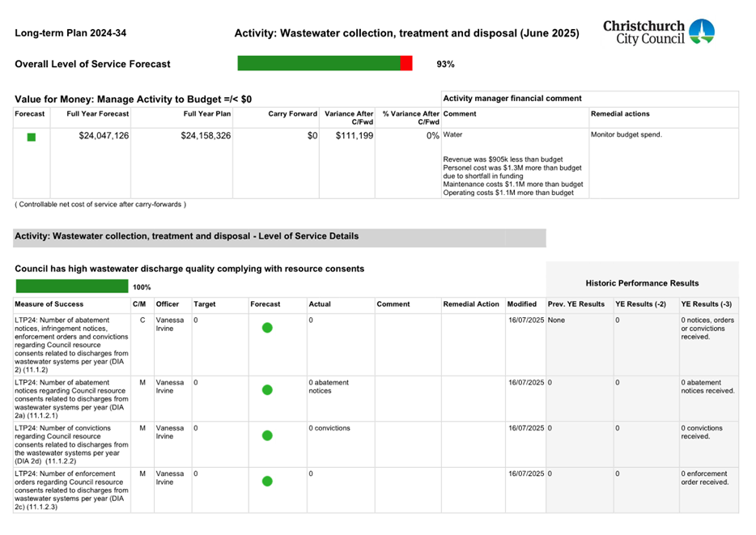
Task: Toggle the forecast dot for convictions measure
Action: coord(267,435)
